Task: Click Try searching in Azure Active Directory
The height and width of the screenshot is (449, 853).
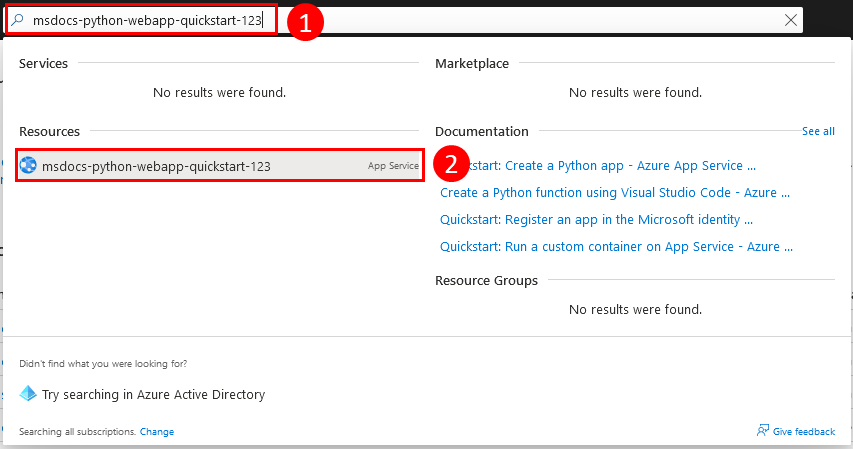Action: (x=153, y=394)
